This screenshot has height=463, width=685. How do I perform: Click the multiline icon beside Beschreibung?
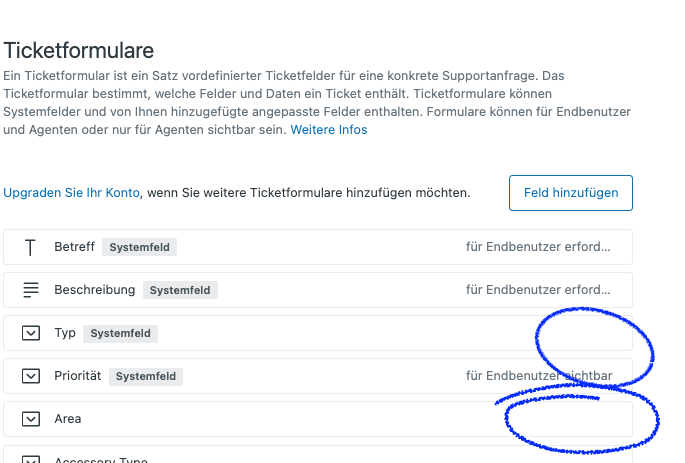(x=31, y=290)
